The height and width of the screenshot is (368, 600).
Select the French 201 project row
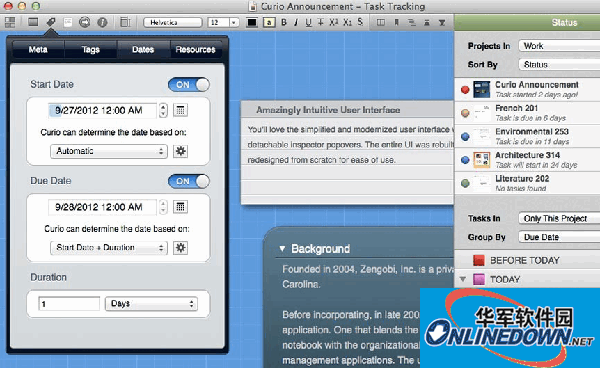click(527, 113)
